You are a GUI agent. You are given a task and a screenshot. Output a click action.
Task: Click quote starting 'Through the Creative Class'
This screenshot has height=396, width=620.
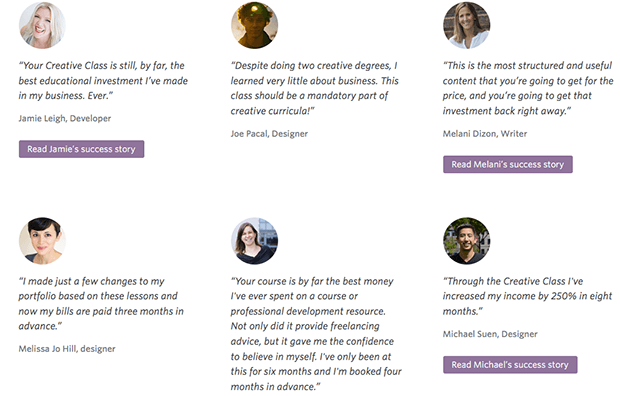tap(527, 296)
